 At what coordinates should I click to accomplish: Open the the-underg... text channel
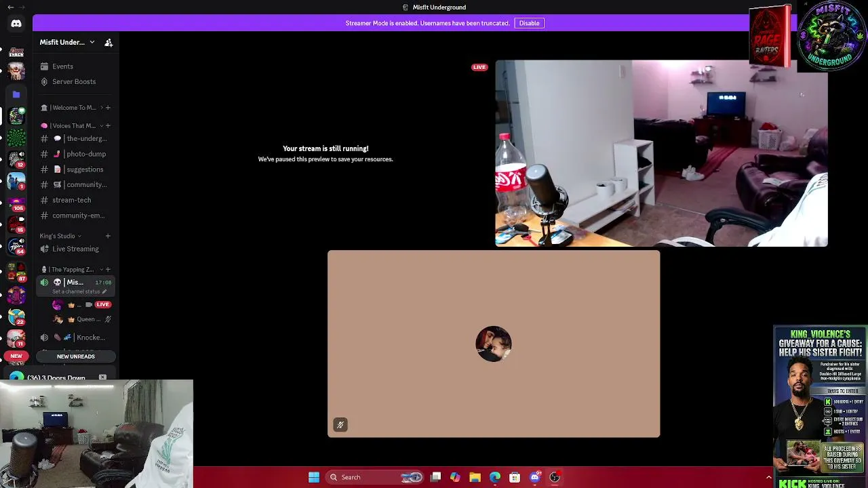click(x=76, y=138)
